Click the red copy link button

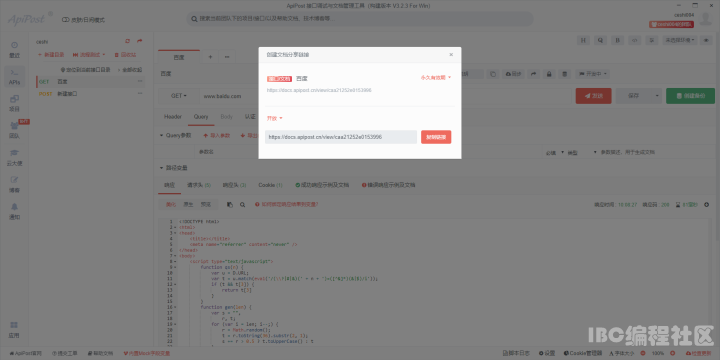pos(436,137)
